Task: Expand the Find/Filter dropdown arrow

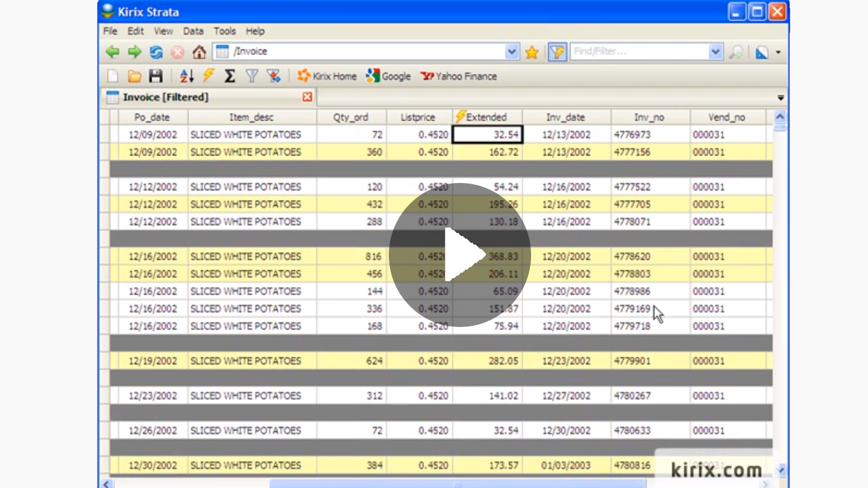Action: click(715, 51)
